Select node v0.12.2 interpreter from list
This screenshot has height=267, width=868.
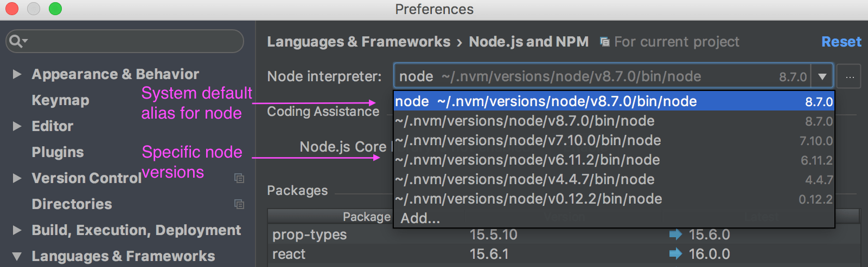click(x=614, y=199)
